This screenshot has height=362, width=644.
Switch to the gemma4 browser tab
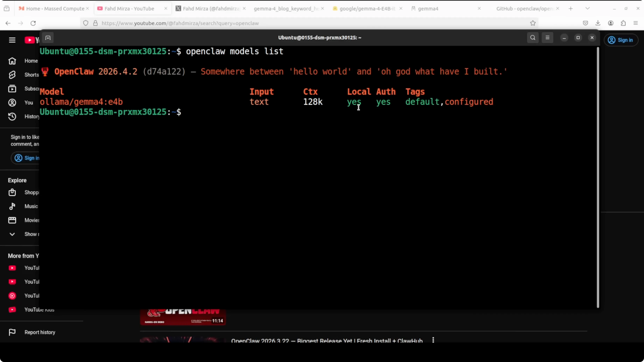coord(428,9)
